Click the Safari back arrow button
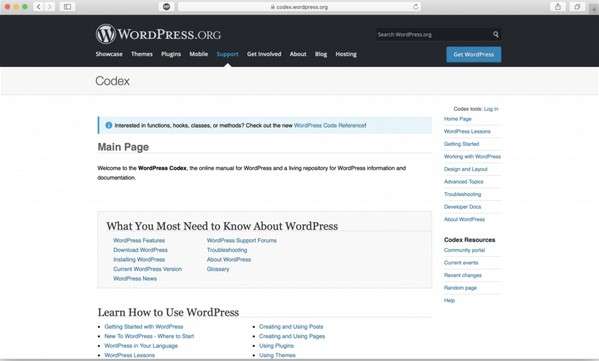Image resolution: width=599 pixels, height=361 pixels. coord(39,6)
